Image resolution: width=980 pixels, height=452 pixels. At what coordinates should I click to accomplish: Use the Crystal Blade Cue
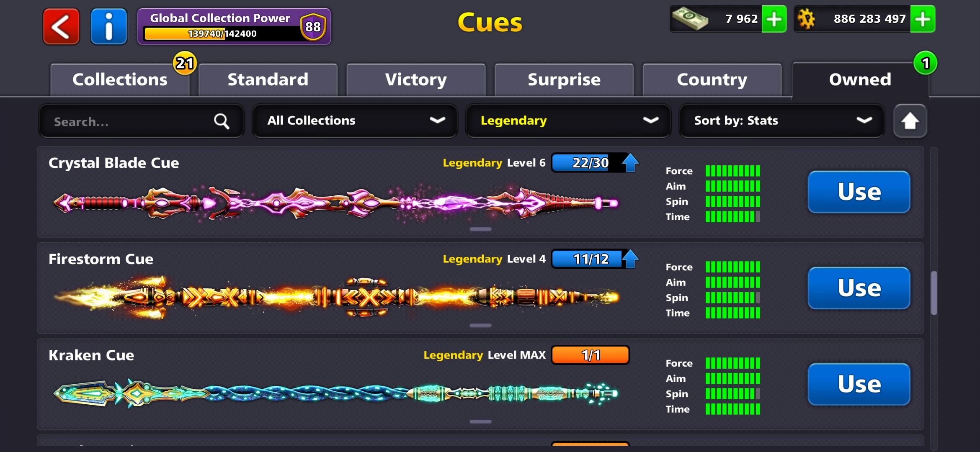(x=859, y=192)
